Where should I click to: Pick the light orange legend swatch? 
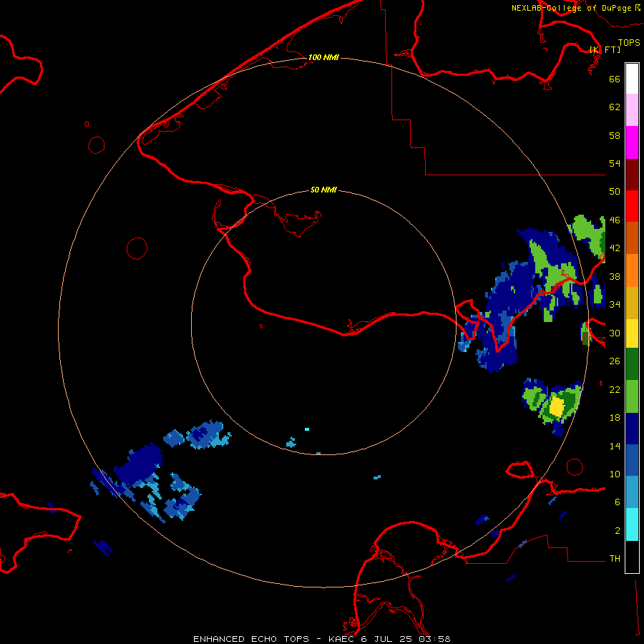(632, 270)
